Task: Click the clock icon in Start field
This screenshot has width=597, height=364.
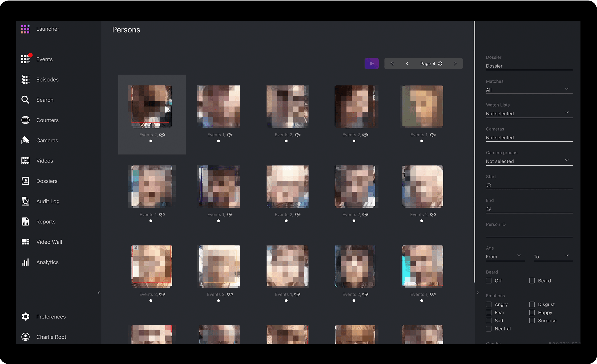Action: point(489,185)
